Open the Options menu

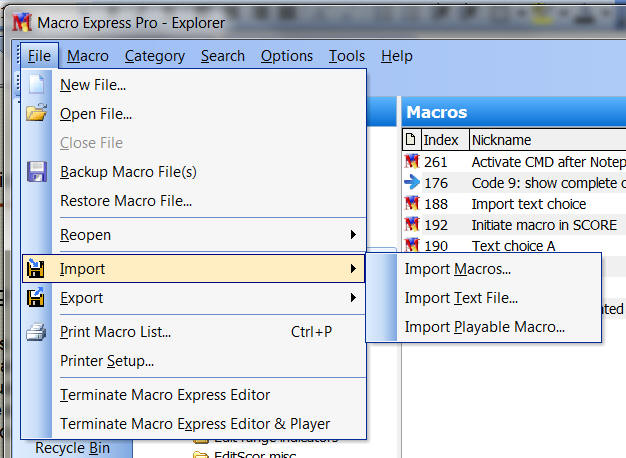click(x=287, y=56)
